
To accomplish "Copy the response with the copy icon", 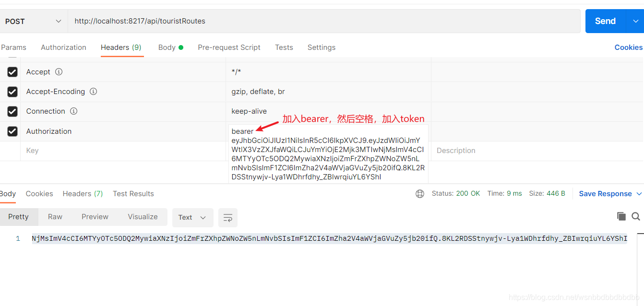I will click(621, 216).
